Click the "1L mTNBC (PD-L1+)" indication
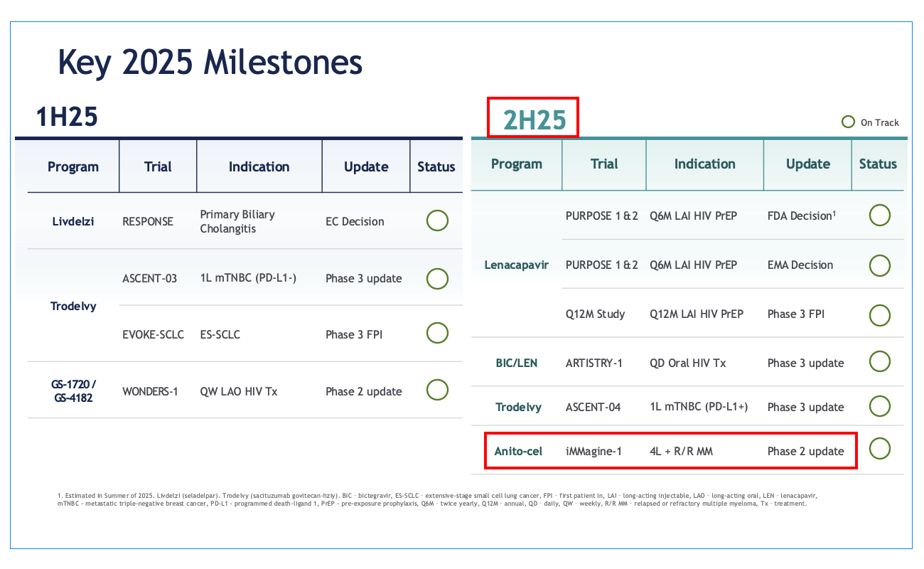924x569 pixels. pos(699,407)
